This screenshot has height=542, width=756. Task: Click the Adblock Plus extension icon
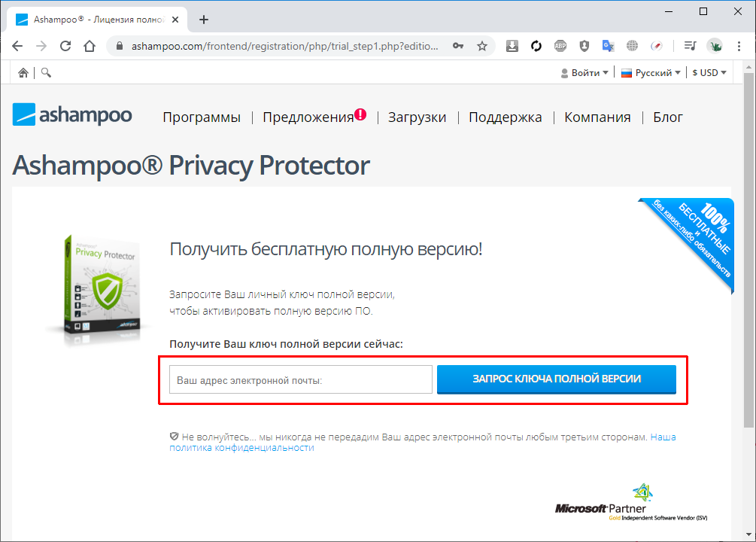tap(560, 45)
